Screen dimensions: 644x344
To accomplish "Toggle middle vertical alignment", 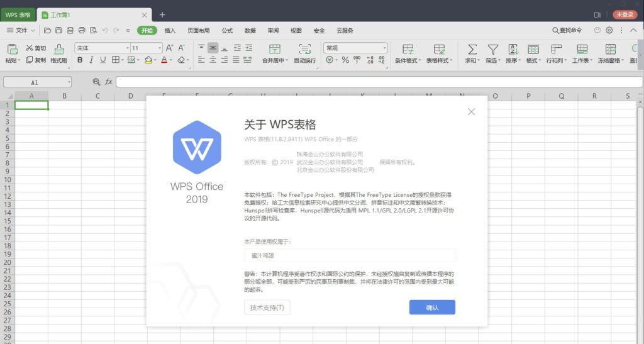I will pyautogui.click(x=213, y=48).
